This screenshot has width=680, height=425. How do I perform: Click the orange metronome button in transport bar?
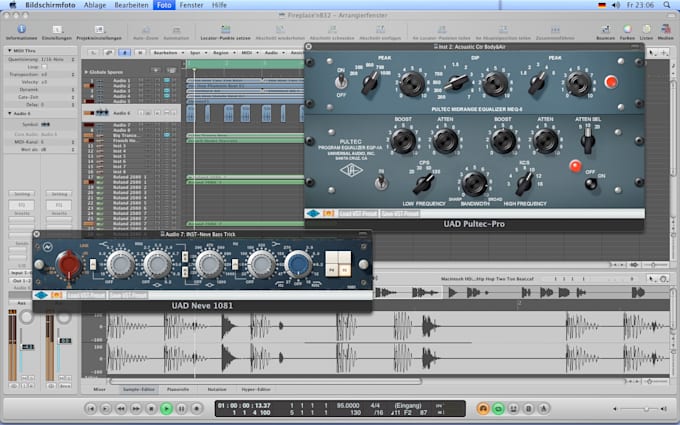[483, 408]
